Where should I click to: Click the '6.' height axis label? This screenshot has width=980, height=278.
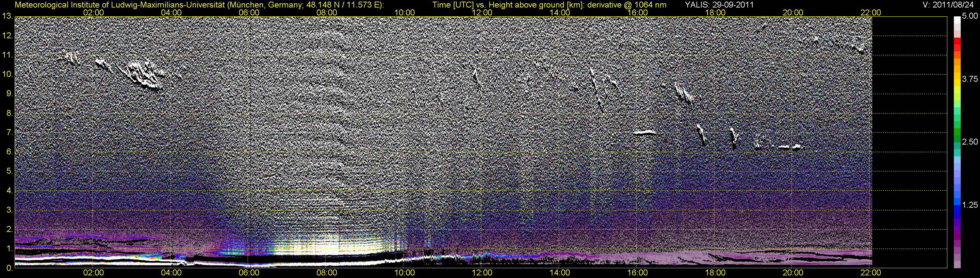coord(9,152)
